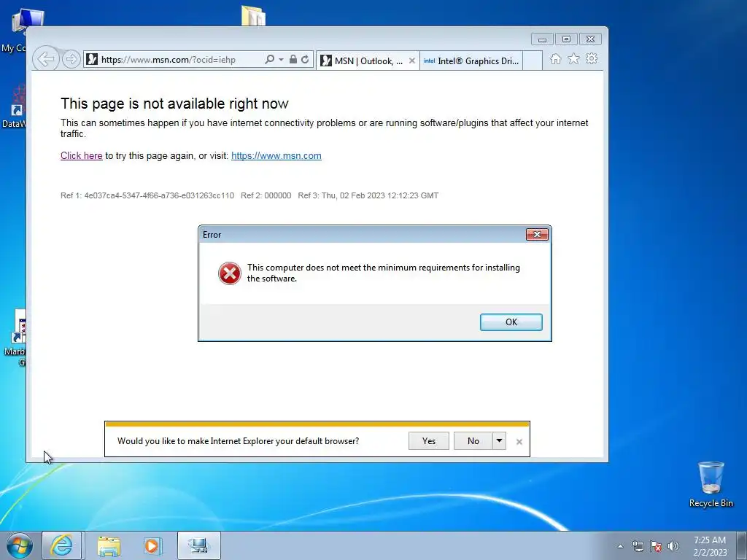Click the MSN favicon in the address bar
The height and width of the screenshot is (560, 747).
click(x=92, y=60)
